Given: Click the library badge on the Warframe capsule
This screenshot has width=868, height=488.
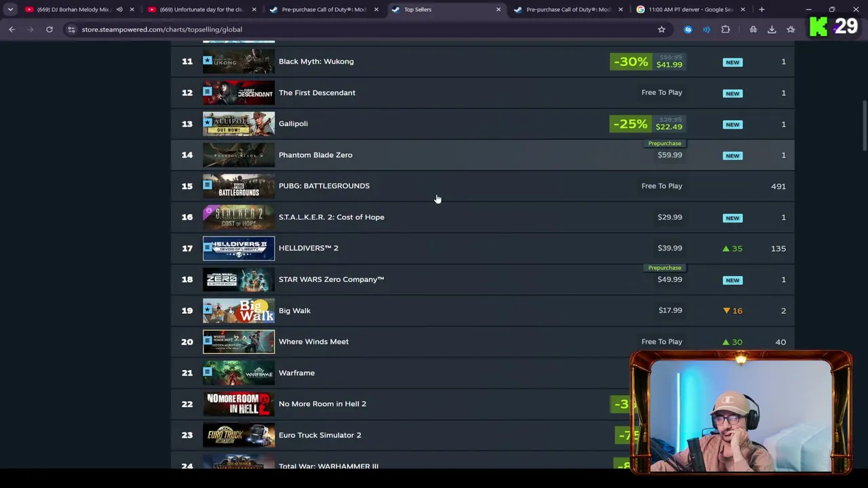Looking at the screenshot, I should [x=208, y=372].
